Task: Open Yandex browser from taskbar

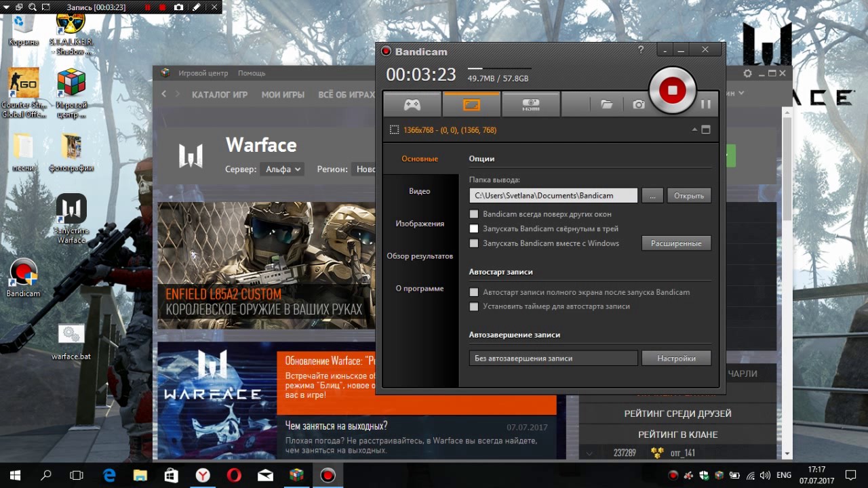Action: tap(203, 475)
